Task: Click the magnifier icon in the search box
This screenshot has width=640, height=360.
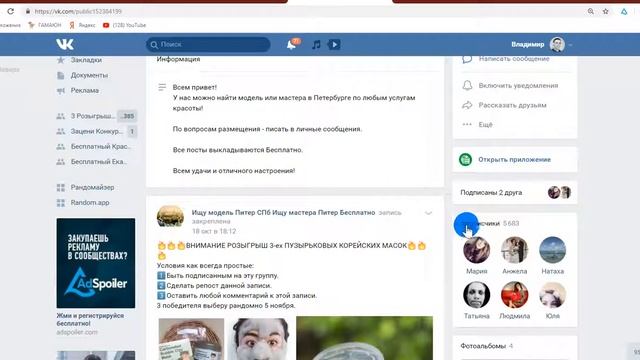Action: (x=154, y=45)
